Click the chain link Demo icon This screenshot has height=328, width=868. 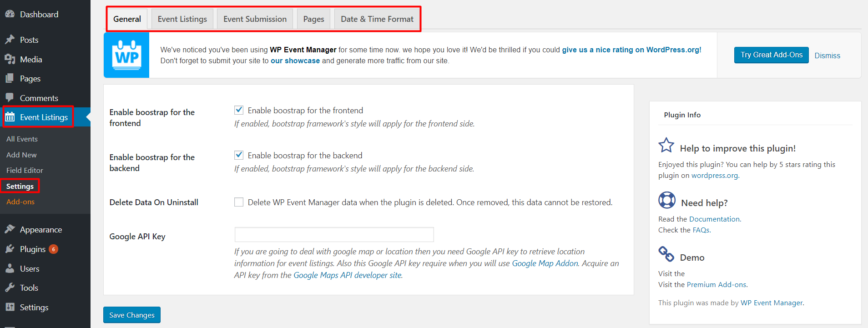click(666, 254)
